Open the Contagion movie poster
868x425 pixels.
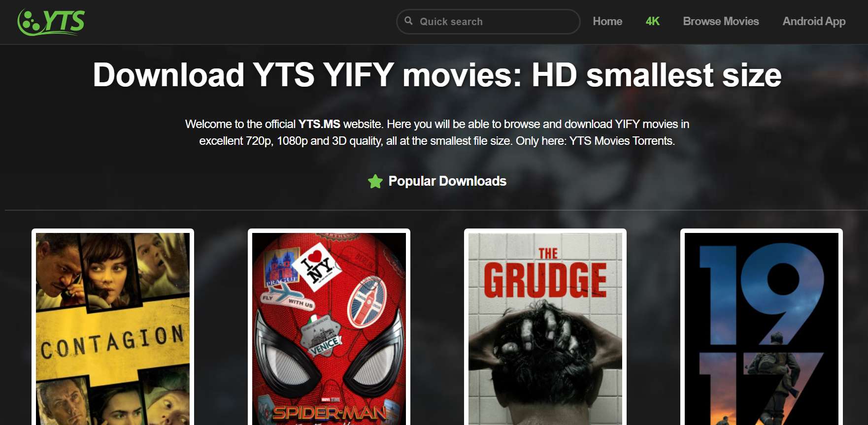tap(113, 328)
